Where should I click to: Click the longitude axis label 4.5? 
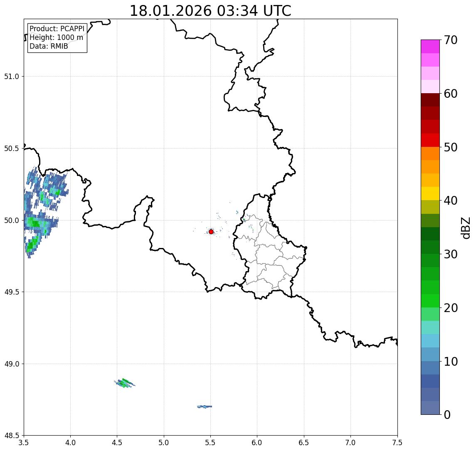[117, 443]
